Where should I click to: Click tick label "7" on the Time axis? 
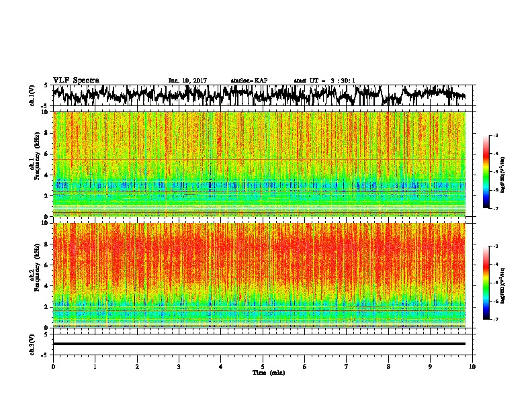point(347,367)
